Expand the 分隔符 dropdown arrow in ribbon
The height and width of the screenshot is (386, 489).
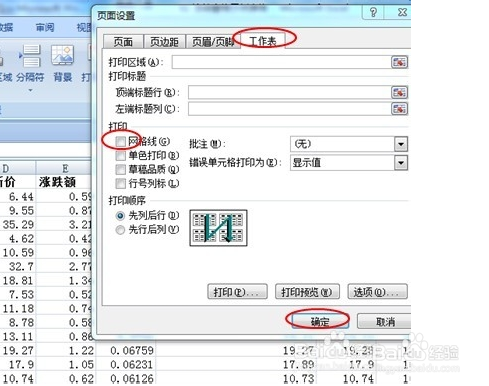coord(30,90)
